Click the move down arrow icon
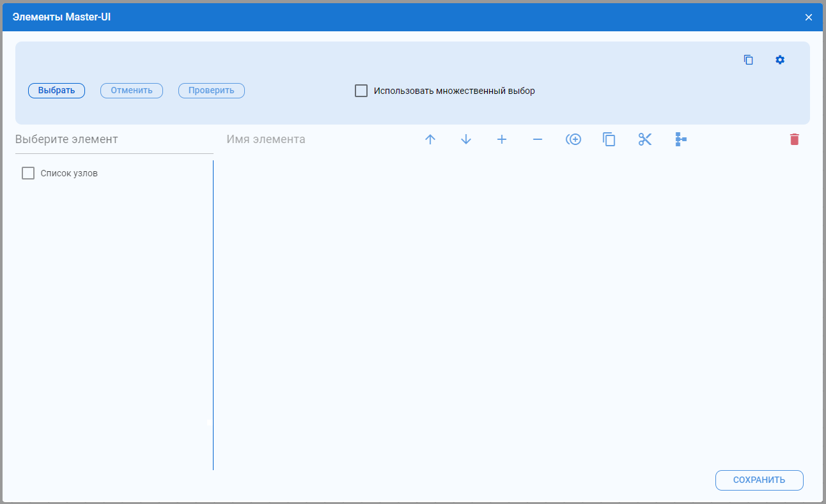 [x=466, y=139]
